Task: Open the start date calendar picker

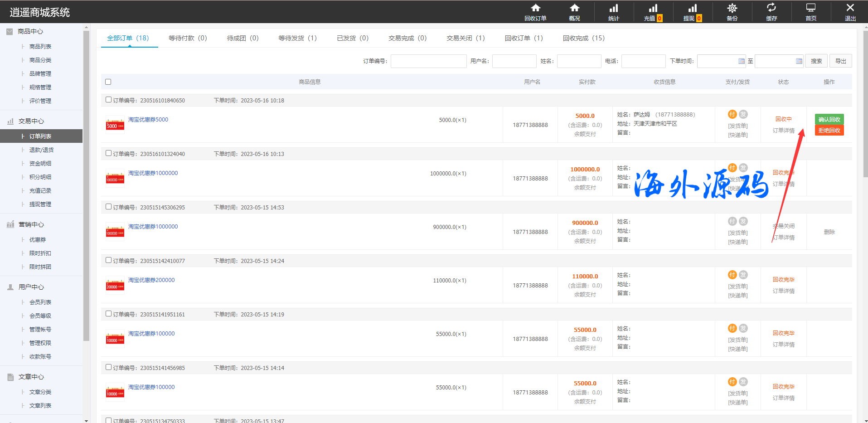Action: pos(742,61)
